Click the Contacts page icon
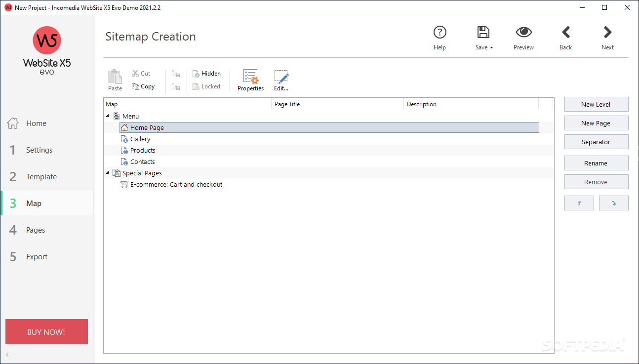The width and height of the screenshot is (639, 364). click(x=124, y=162)
